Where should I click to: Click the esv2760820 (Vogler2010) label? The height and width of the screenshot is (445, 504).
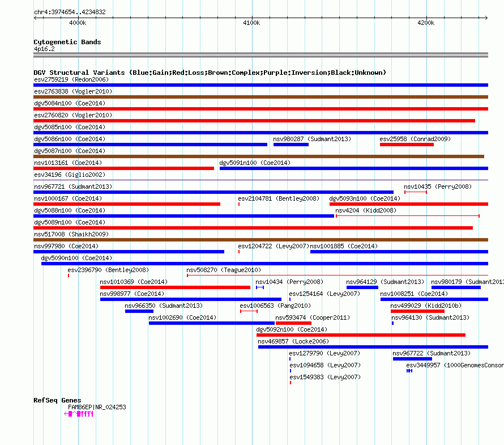pos(73,115)
